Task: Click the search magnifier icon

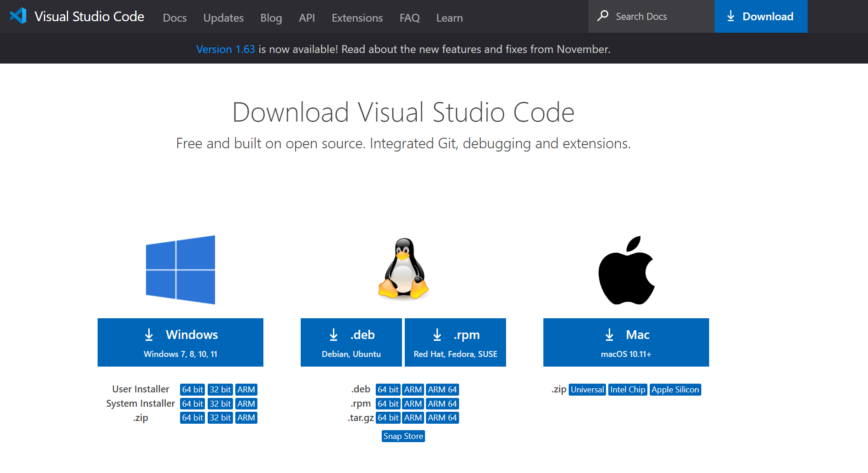Action: [603, 16]
